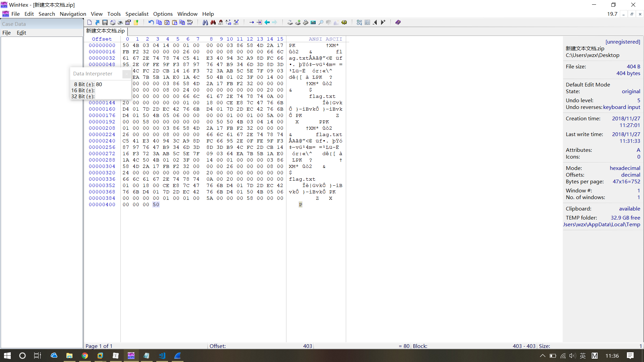Select the 新建文本文档.zip tab

tap(105, 31)
